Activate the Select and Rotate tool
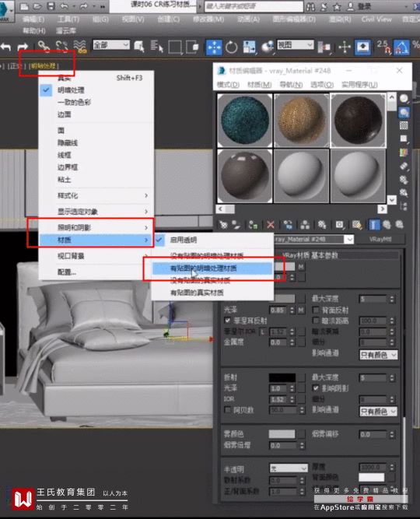 231,47
